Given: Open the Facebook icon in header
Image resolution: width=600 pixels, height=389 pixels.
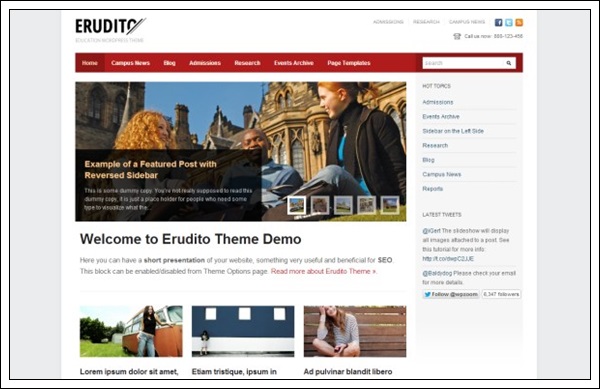Looking at the screenshot, I should [x=498, y=23].
